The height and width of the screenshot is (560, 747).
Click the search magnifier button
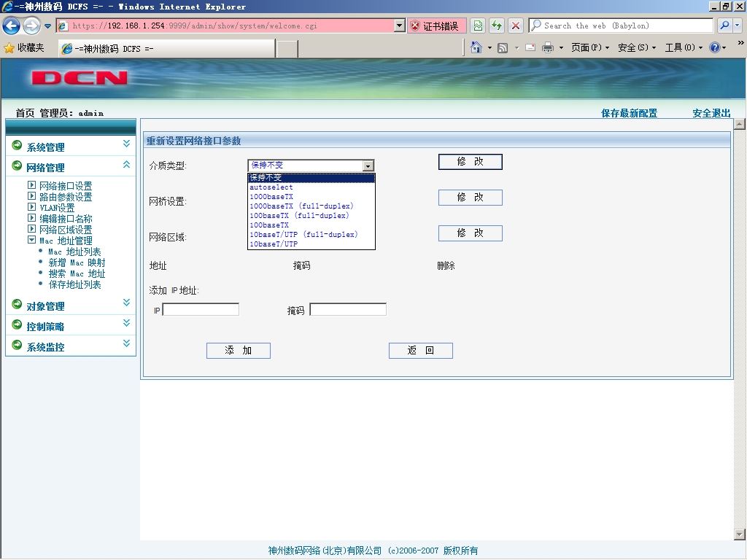click(724, 26)
